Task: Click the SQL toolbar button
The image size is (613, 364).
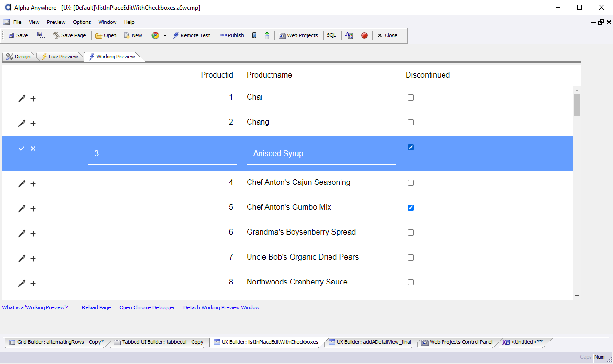Action: [331, 35]
